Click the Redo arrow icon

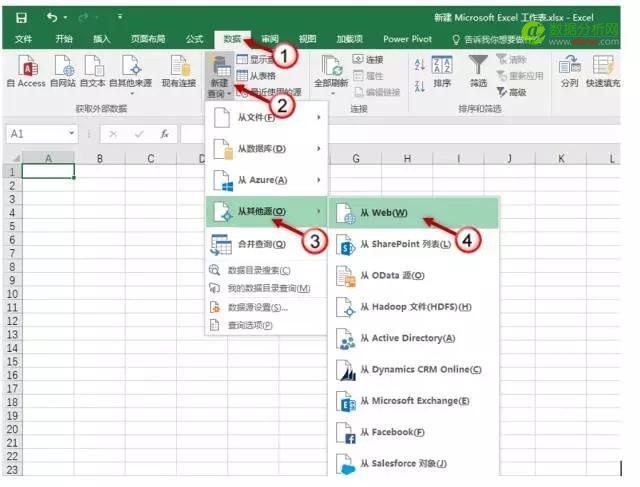83,18
